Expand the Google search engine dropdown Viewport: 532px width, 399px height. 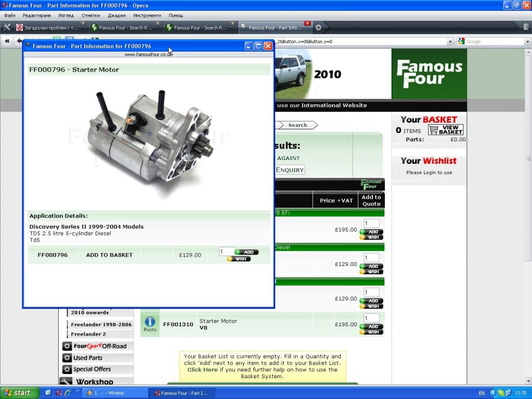527,42
